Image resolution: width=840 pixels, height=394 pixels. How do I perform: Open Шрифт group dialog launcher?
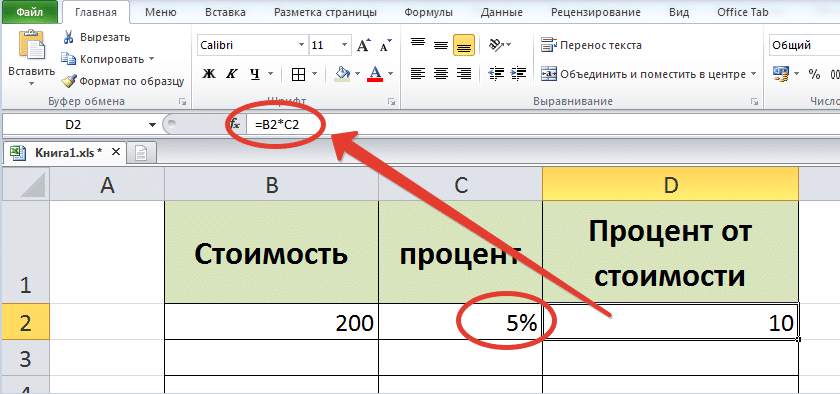coord(392,101)
